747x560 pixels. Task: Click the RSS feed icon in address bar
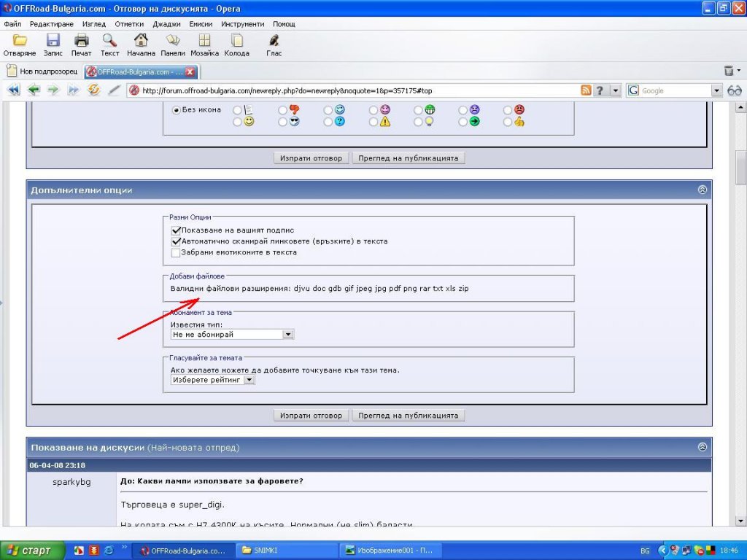586,90
